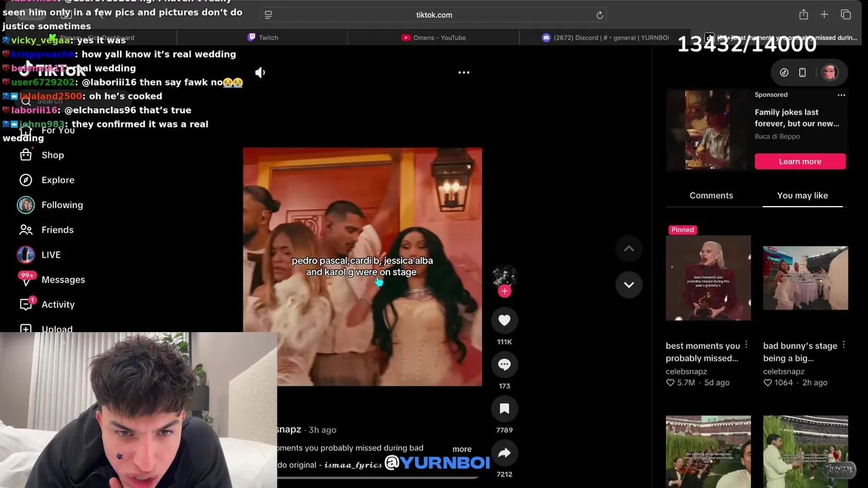
Task: Click the playing video to pause
Action: tap(362, 267)
